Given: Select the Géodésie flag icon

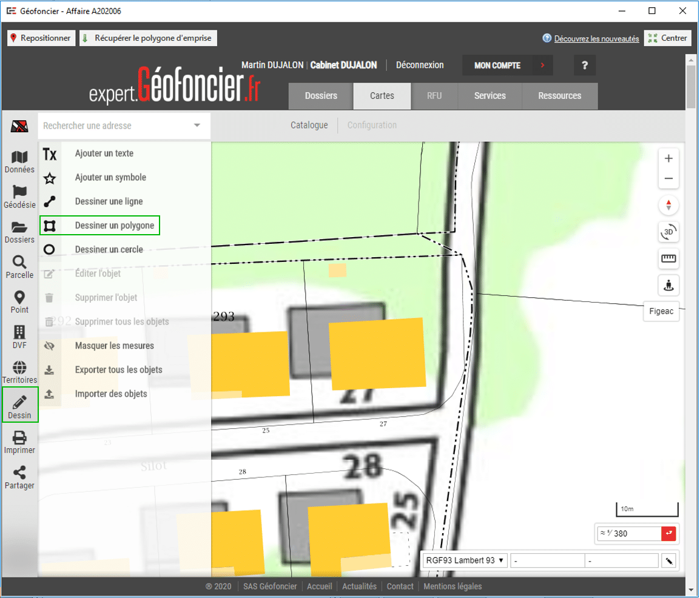Looking at the screenshot, I should tap(19, 192).
